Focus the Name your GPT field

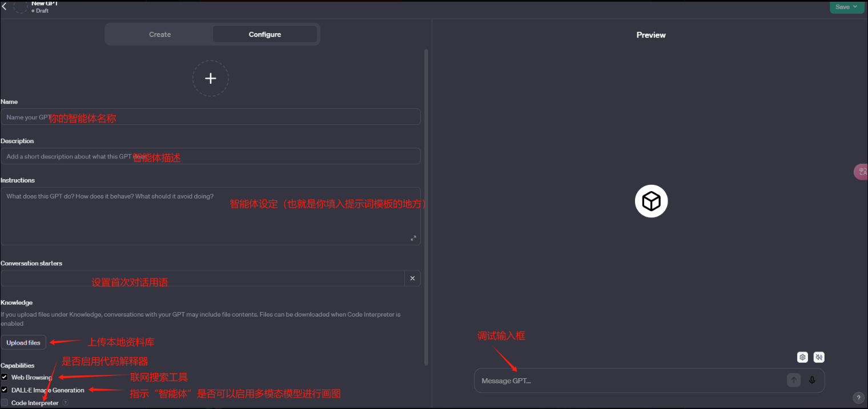click(211, 117)
